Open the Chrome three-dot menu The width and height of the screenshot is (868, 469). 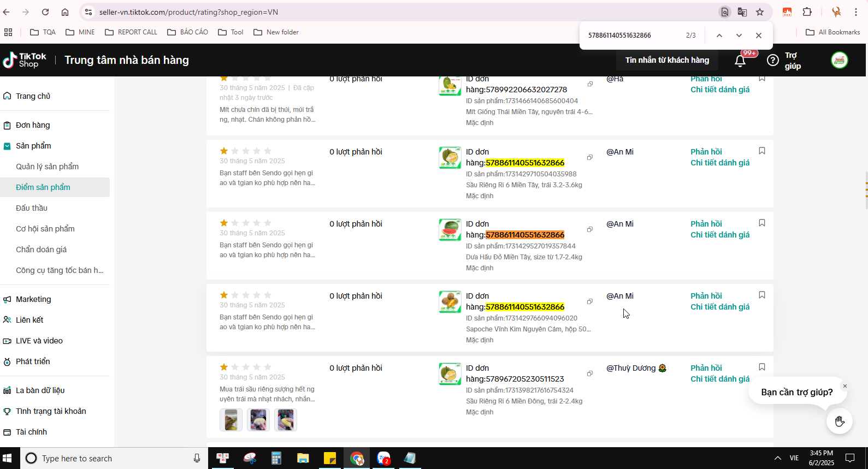click(x=856, y=12)
